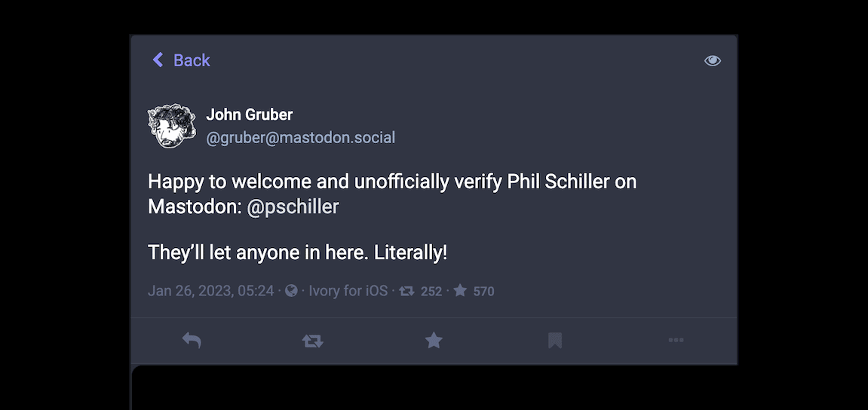Toggle sensitive content visibility eye icon
The height and width of the screenshot is (410, 868).
[x=712, y=60]
